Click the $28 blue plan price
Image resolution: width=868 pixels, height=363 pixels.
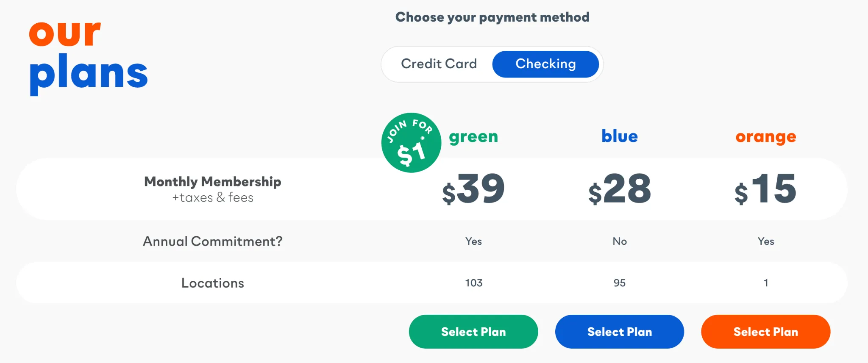[x=620, y=189]
